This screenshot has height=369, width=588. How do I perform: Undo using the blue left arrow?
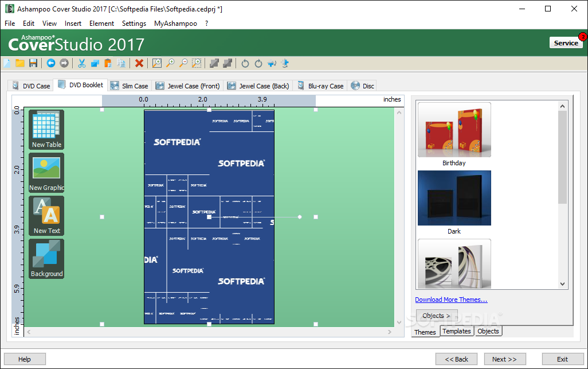(x=51, y=63)
